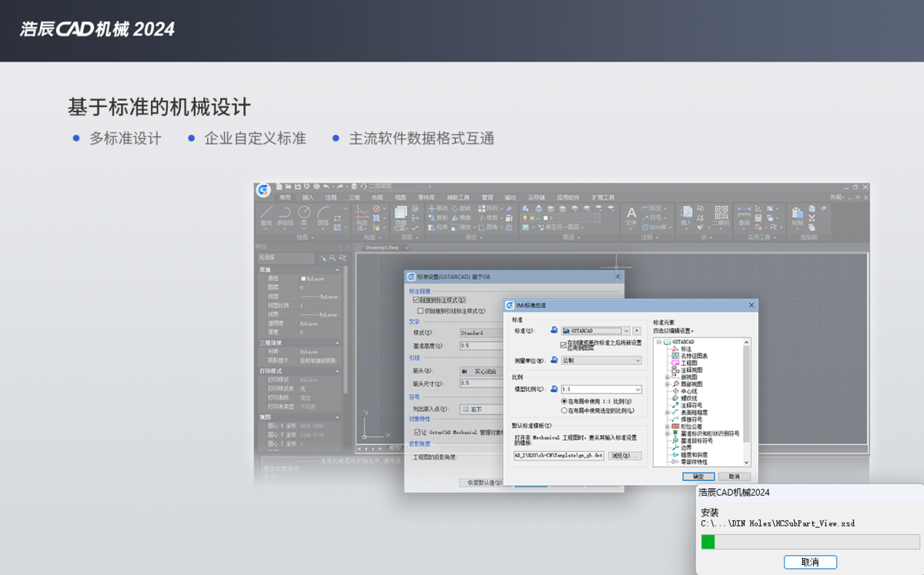Open the 箭头 实心闭合 dropdown

click(482, 371)
